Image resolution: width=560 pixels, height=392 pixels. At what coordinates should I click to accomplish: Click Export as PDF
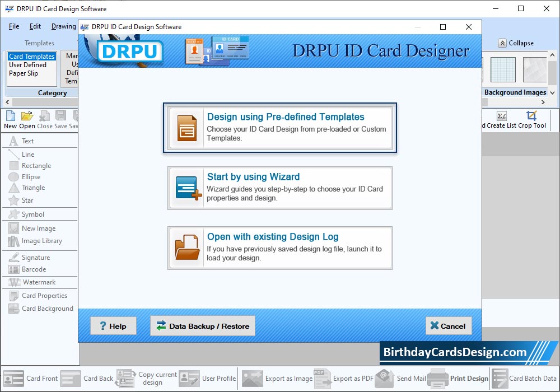[x=344, y=379]
